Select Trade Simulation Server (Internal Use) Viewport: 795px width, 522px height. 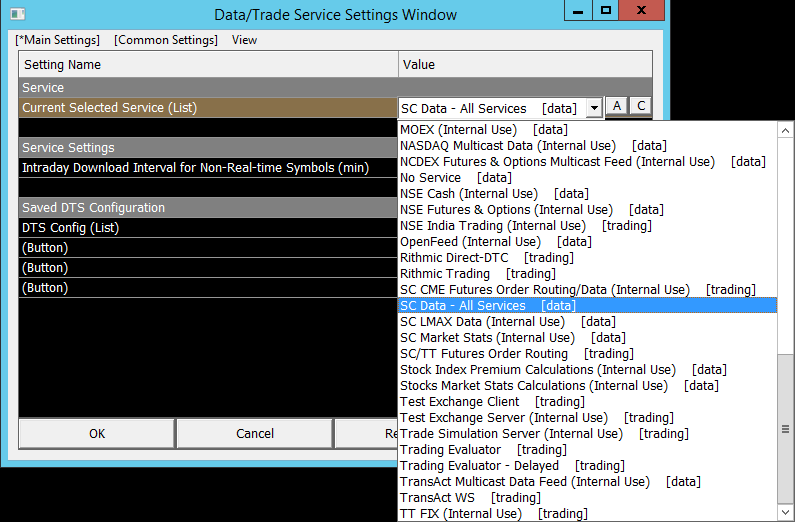click(588, 434)
